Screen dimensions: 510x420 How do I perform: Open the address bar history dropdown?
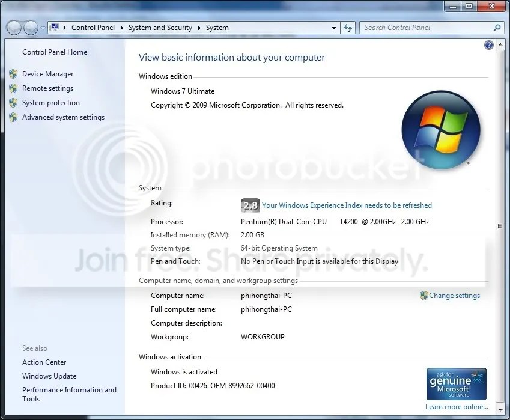(x=334, y=28)
